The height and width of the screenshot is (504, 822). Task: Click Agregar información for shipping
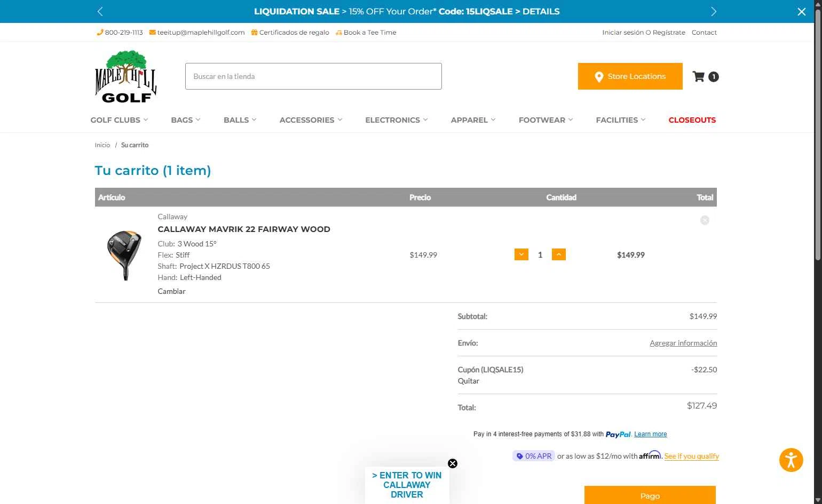(x=683, y=343)
